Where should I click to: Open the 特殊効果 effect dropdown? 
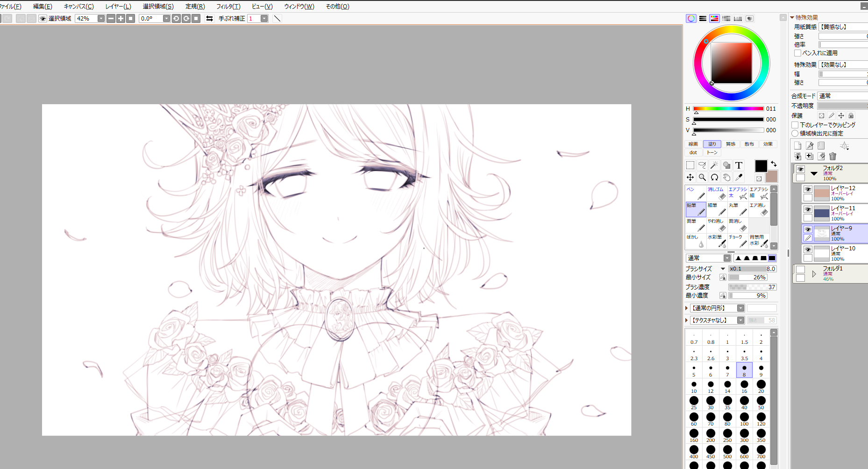point(843,64)
